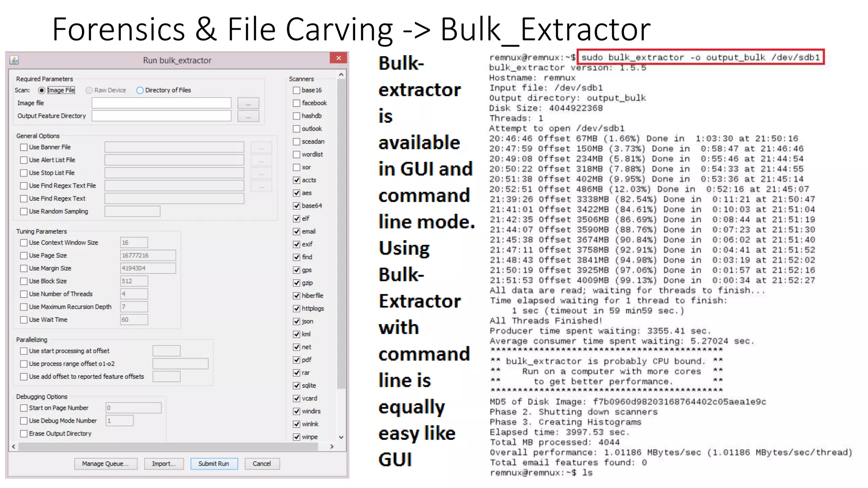Viewport: 868px width, 488px height.
Task: Click the Start on Page Number field
Action: pyautogui.click(x=134, y=408)
